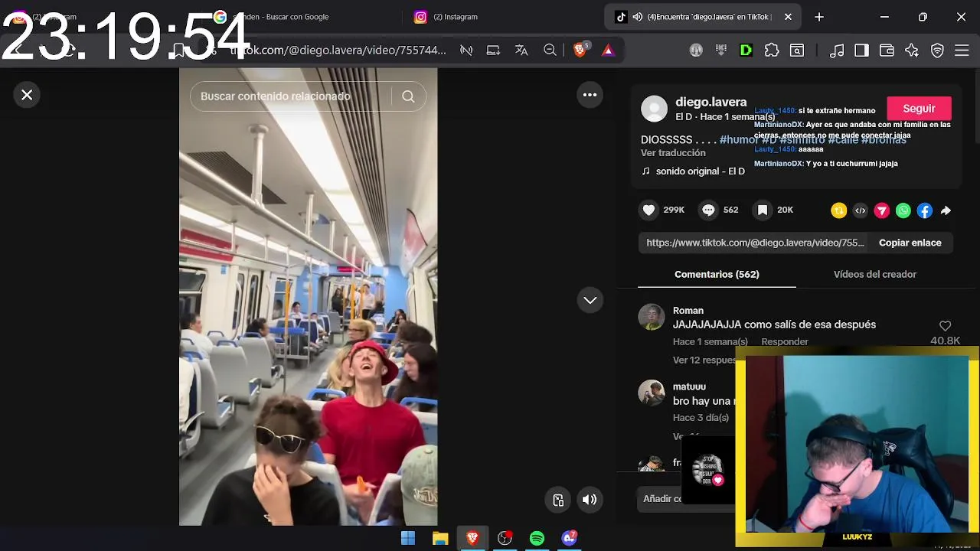980x551 pixels.
Task: Toggle the browser sidebar panel
Action: [861, 51]
